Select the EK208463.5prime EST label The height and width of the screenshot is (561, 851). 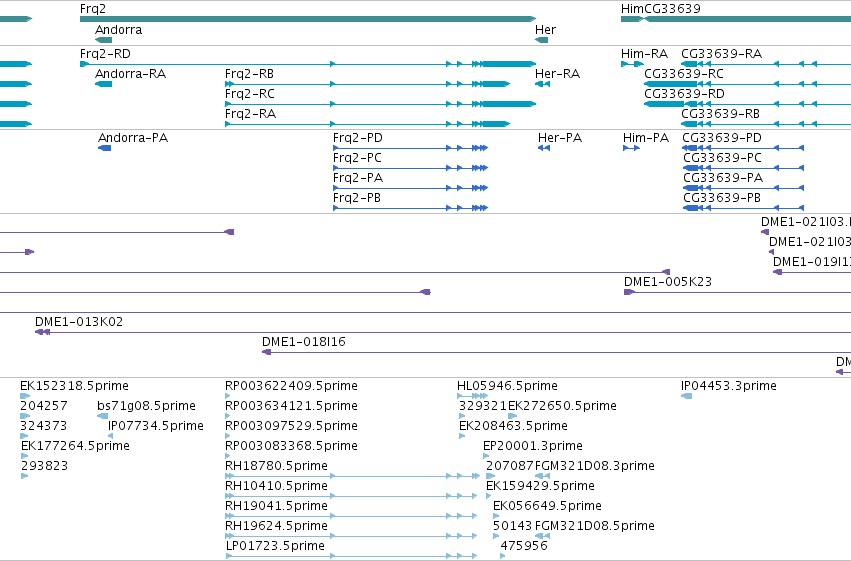(x=513, y=426)
